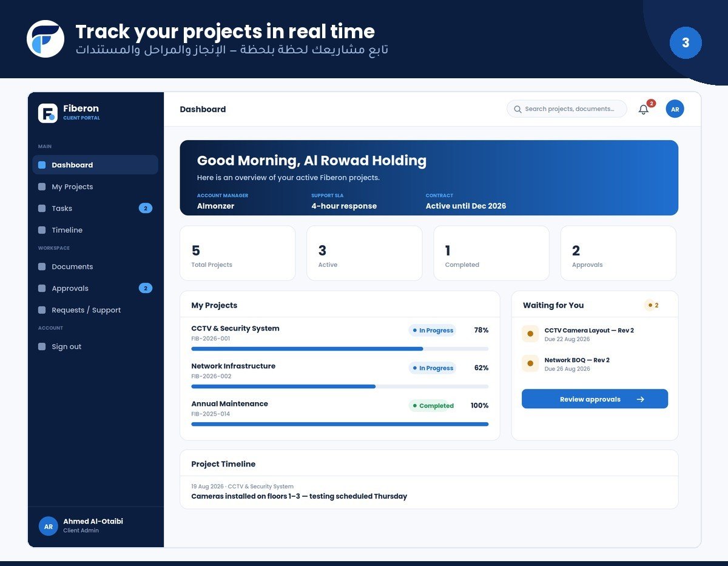Open Documents in the sidebar
This screenshot has height=566, width=728.
coord(95,267)
